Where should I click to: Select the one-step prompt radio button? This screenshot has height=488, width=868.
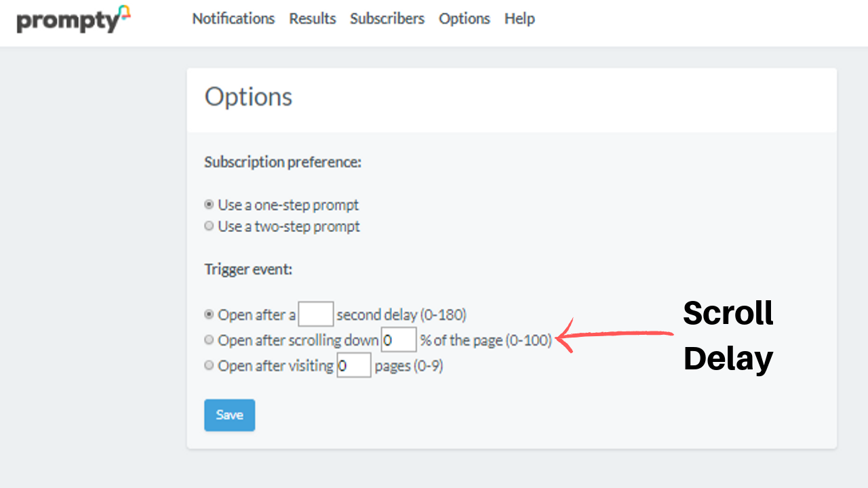210,204
